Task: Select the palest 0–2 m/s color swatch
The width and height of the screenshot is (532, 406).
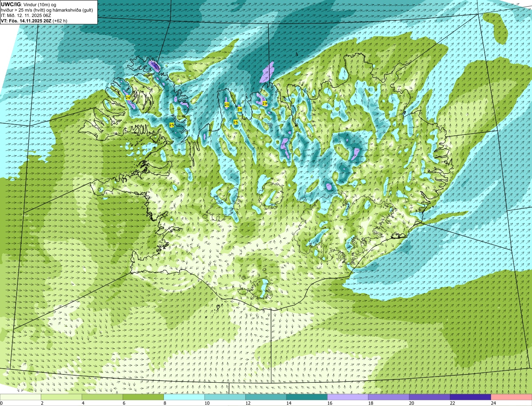Action: pos(21,397)
